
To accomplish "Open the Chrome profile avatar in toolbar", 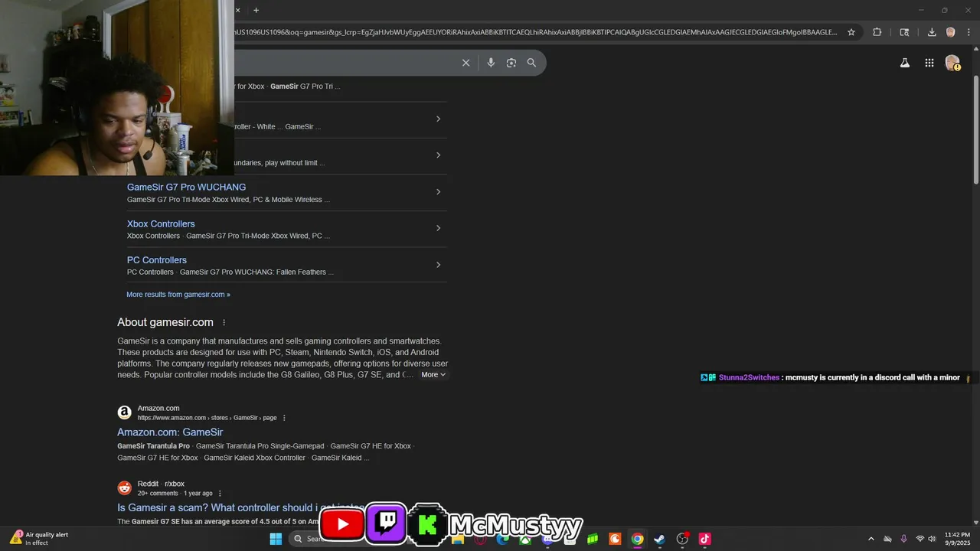I will coord(950,32).
